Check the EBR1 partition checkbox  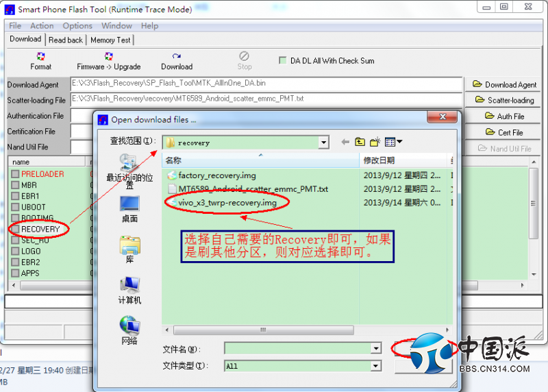[15, 196]
